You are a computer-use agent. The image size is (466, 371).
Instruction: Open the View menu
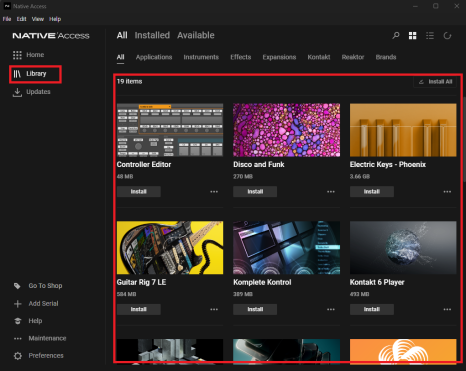point(38,19)
